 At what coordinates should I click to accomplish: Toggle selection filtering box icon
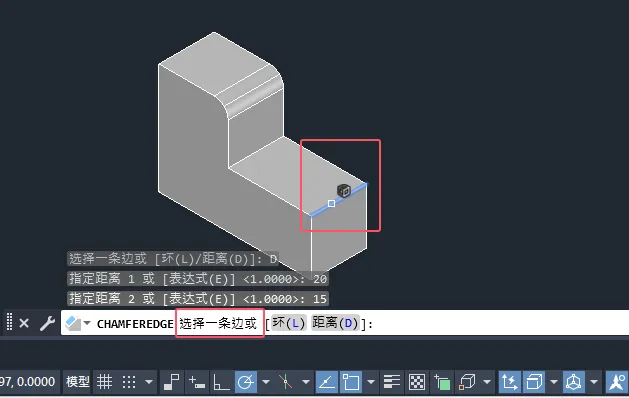coord(534,382)
